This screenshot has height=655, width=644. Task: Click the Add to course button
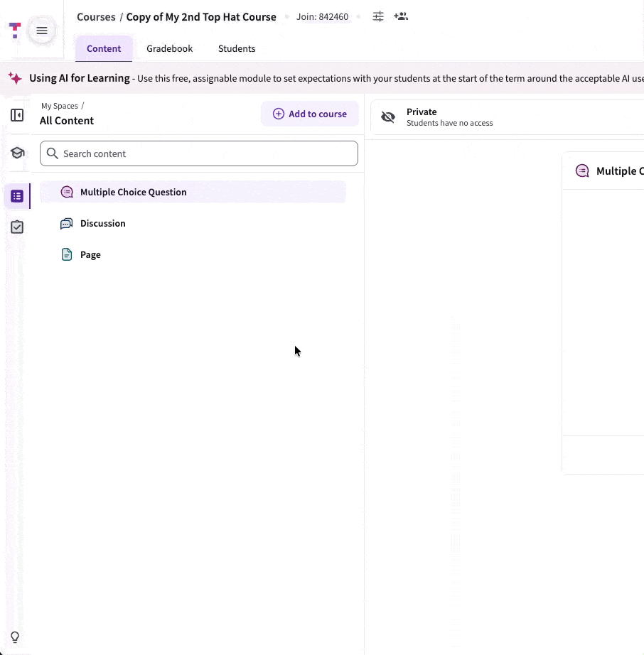pos(310,114)
